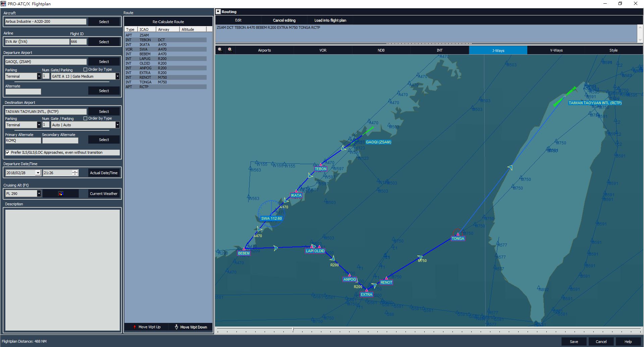
Task: Click the Move Wpt Up arrow
Action: (135, 327)
